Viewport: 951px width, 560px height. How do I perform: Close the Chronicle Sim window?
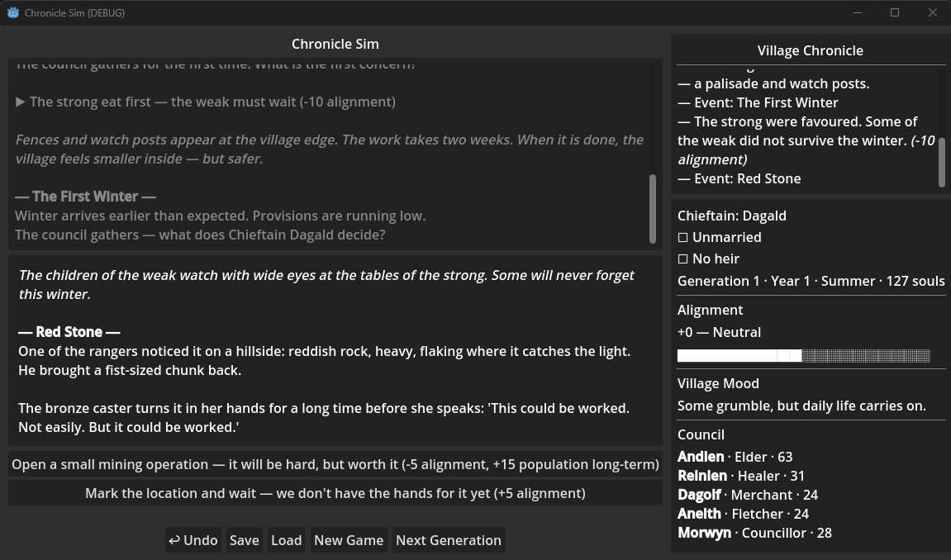pyautogui.click(x=933, y=12)
